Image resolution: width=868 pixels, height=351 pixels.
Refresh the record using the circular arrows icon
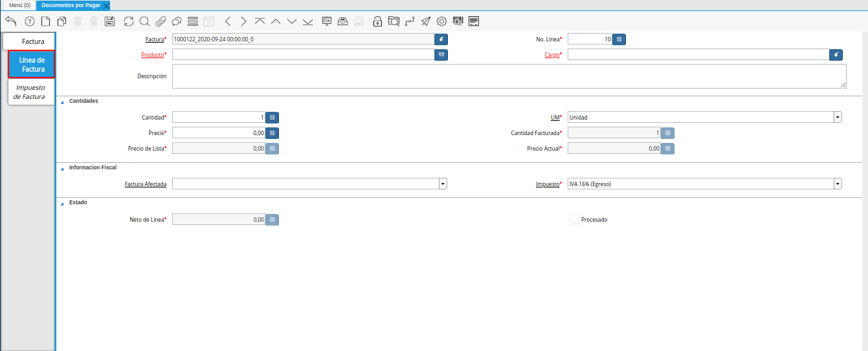(129, 21)
